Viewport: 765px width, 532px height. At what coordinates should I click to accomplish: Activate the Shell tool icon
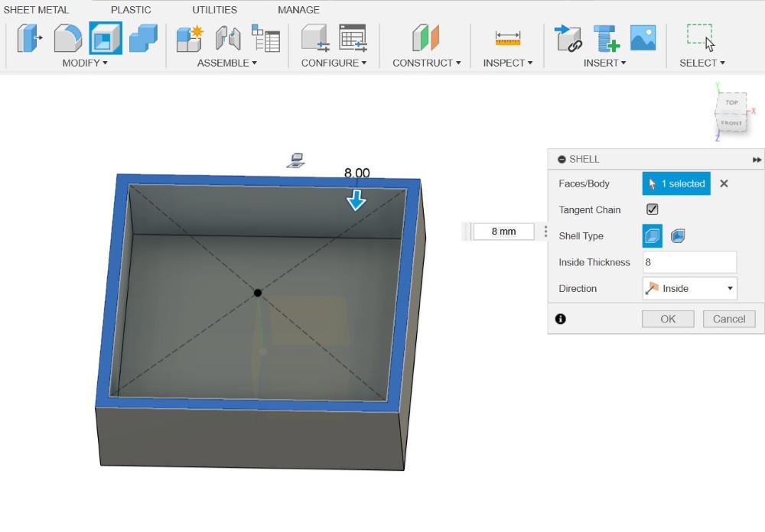pyautogui.click(x=106, y=38)
